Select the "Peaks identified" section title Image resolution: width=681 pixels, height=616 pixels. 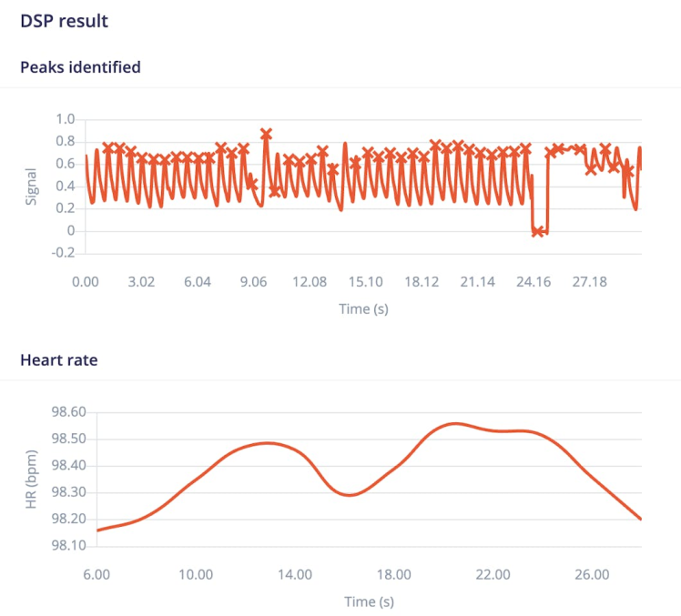(80, 66)
